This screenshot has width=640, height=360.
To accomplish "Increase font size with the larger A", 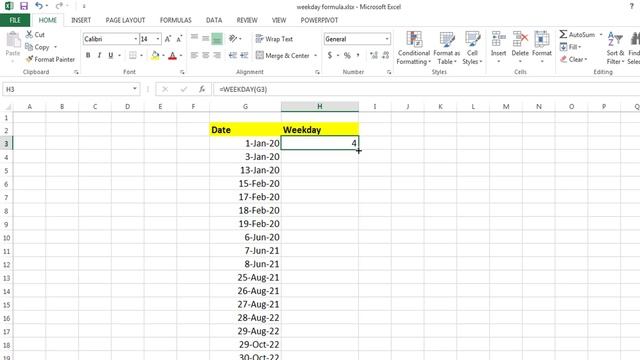I will (x=168, y=39).
